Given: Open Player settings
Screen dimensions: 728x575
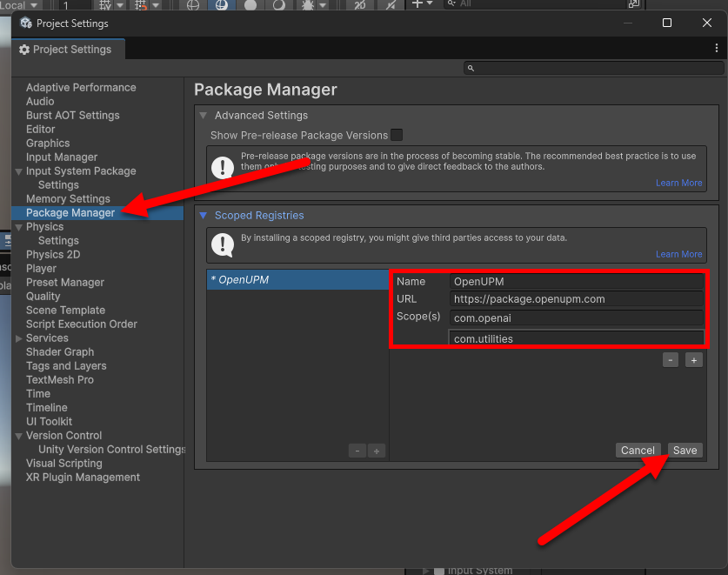Looking at the screenshot, I should [41, 269].
